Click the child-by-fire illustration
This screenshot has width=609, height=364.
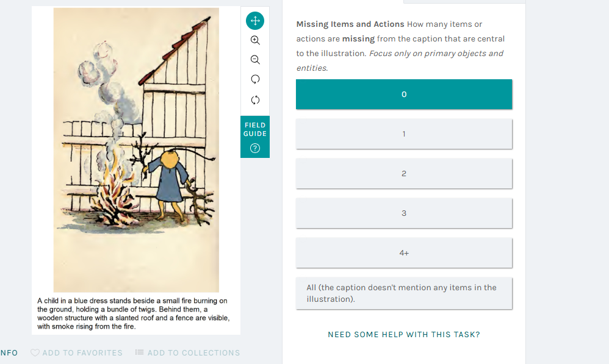(136, 150)
